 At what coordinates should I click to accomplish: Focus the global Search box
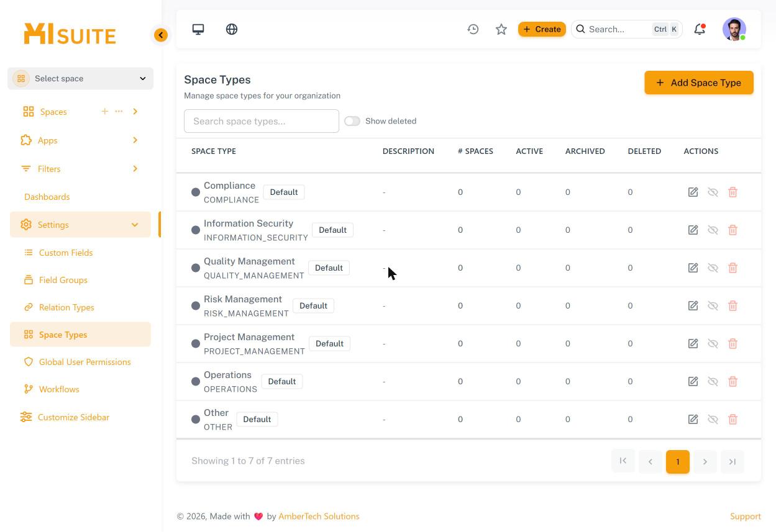click(626, 29)
